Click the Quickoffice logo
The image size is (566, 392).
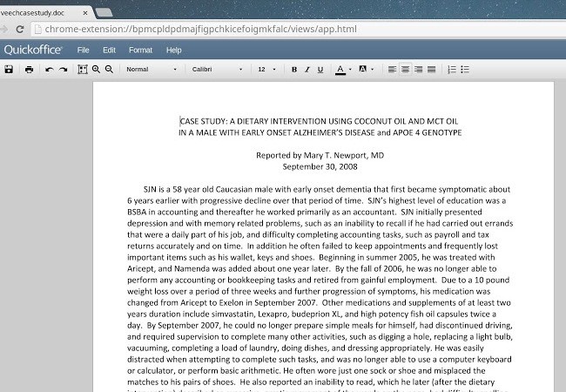click(33, 50)
